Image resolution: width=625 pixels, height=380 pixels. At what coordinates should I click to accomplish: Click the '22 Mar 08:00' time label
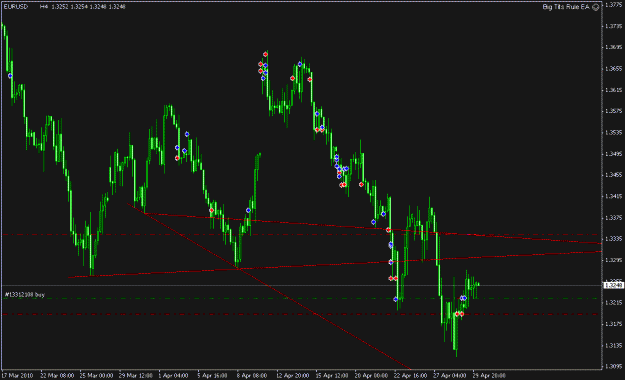[x=57, y=376]
